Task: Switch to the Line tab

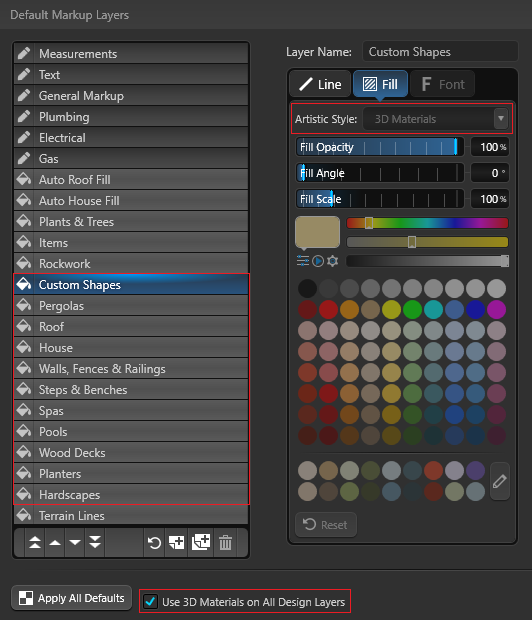Action: click(x=320, y=84)
